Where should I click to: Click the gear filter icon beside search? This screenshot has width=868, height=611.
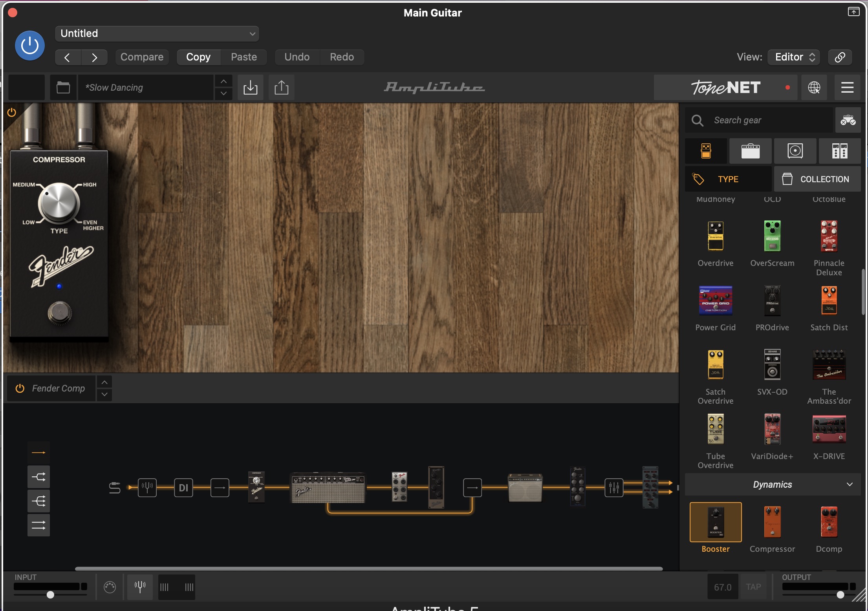tap(848, 120)
